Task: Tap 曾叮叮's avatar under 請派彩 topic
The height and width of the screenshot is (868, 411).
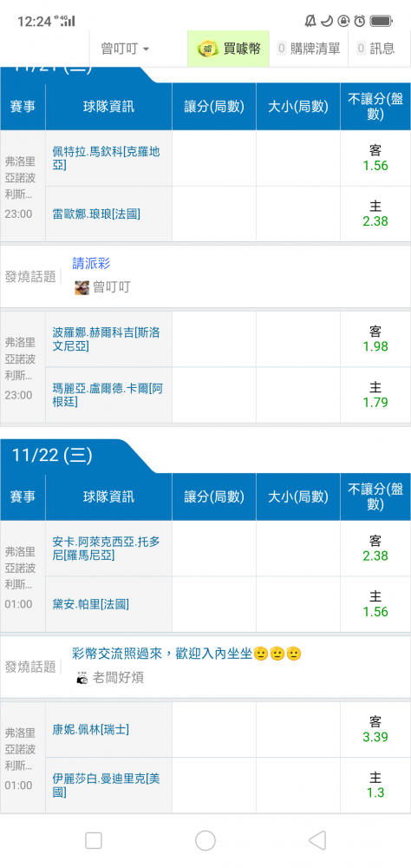Action: pyautogui.click(x=82, y=287)
